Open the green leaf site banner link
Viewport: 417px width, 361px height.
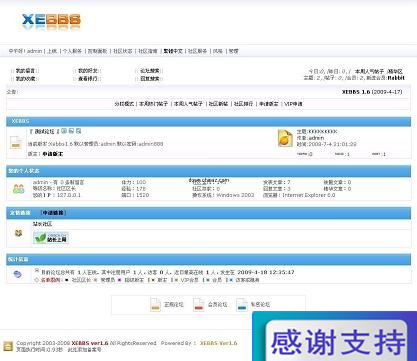coord(51,238)
